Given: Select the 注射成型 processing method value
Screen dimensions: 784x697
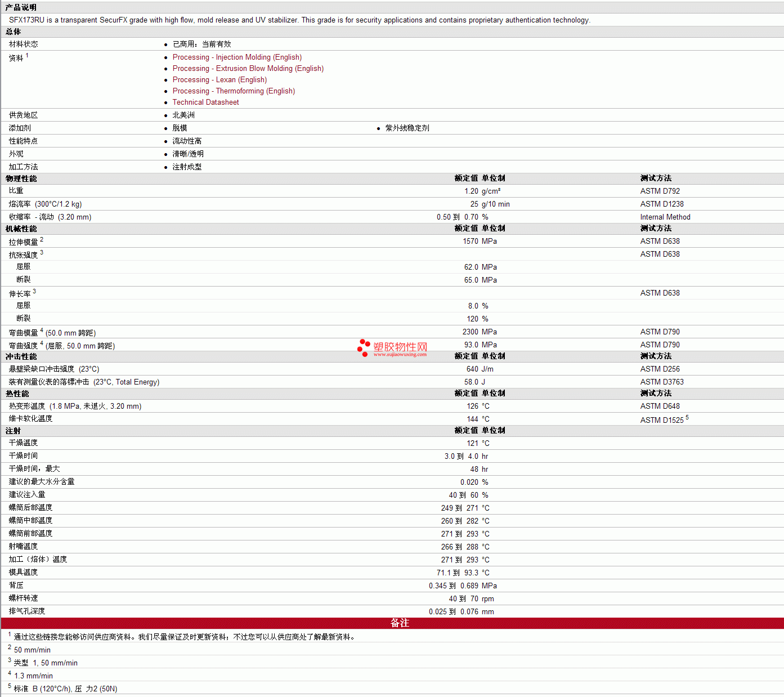Looking at the screenshot, I should pyautogui.click(x=187, y=167).
